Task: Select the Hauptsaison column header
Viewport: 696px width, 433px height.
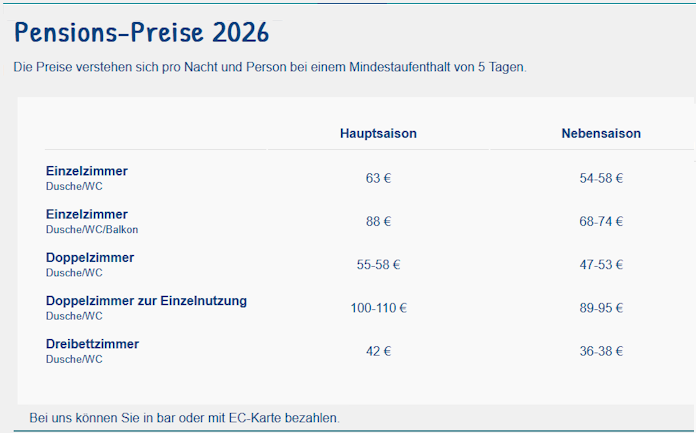Action: click(378, 133)
